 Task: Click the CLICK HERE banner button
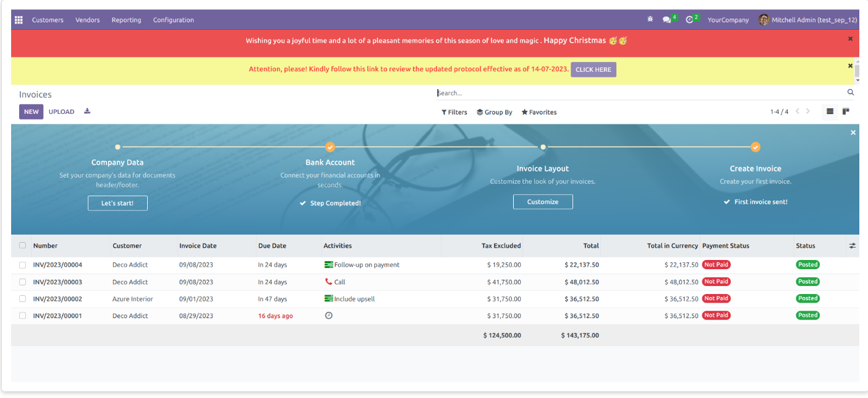(594, 70)
